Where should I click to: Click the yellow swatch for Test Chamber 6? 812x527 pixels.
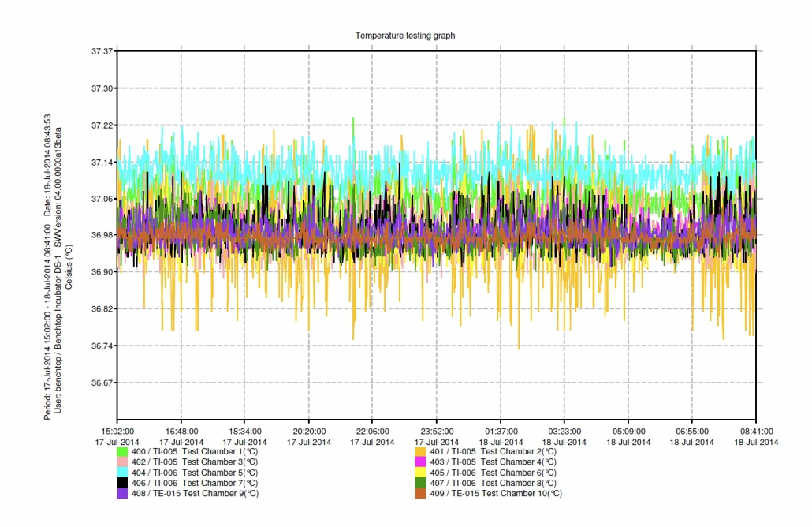coord(419,472)
